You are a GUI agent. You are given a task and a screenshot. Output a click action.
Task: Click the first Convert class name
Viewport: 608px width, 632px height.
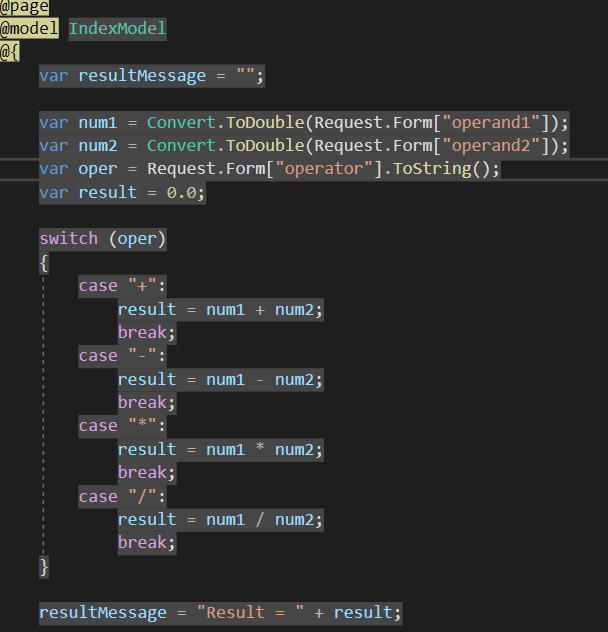(181, 123)
